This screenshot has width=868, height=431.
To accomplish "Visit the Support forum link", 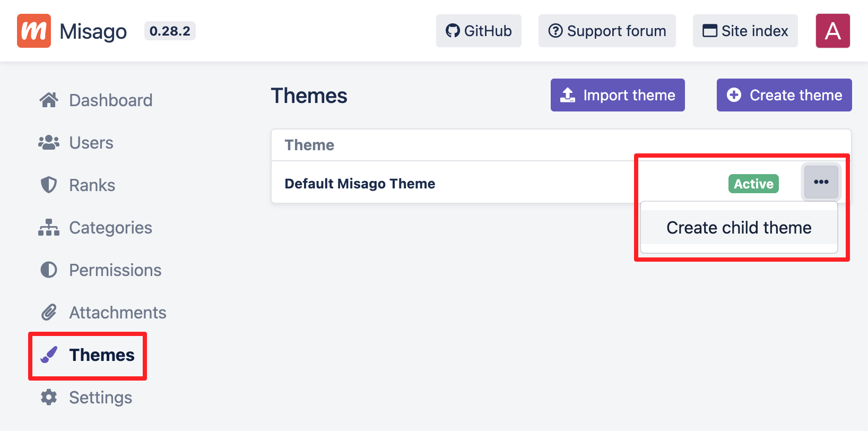I will click(x=607, y=31).
